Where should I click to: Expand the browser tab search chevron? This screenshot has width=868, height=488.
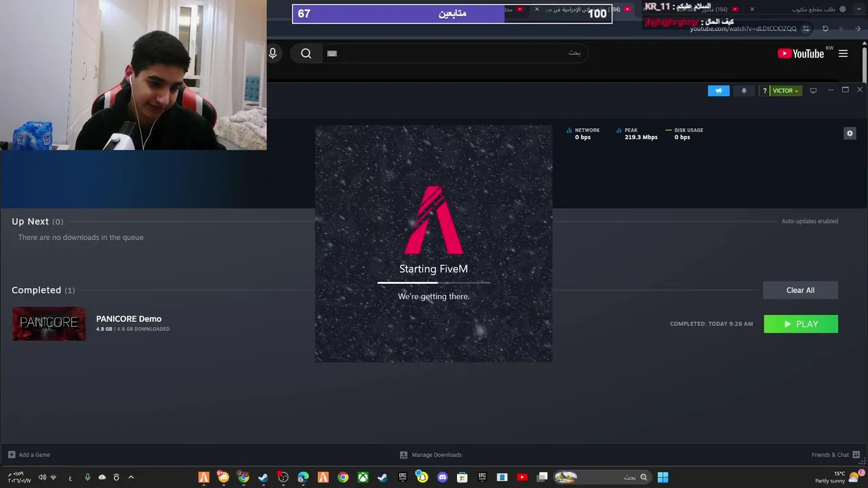pyautogui.click(x=860, y=9)
